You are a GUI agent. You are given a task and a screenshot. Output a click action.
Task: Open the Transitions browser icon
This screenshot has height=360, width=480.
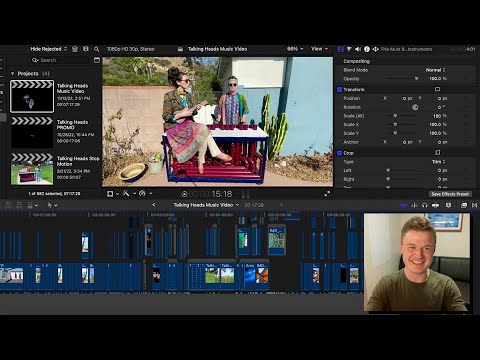pyautogui.click(x=474, y=205)
